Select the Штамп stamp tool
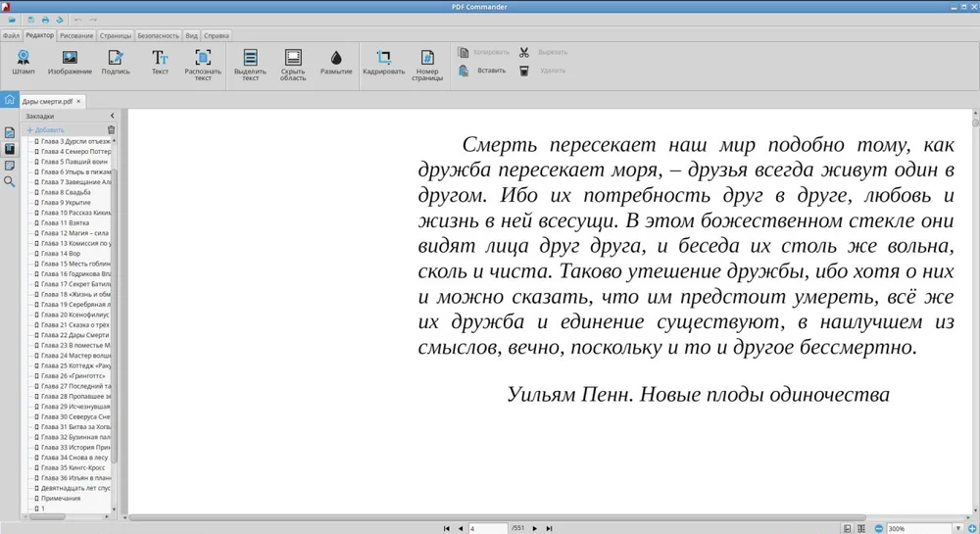 24,63
